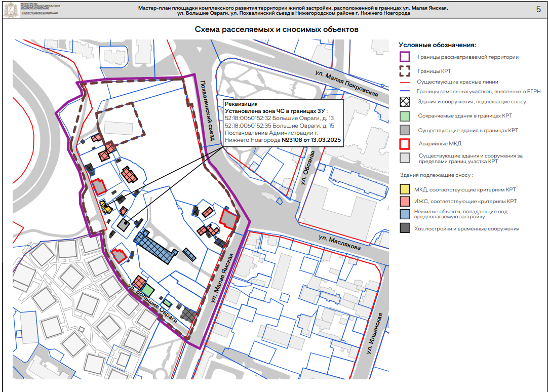Click the page number 5
The height and width of the screenshot is (392, 548).
[538, 10]
